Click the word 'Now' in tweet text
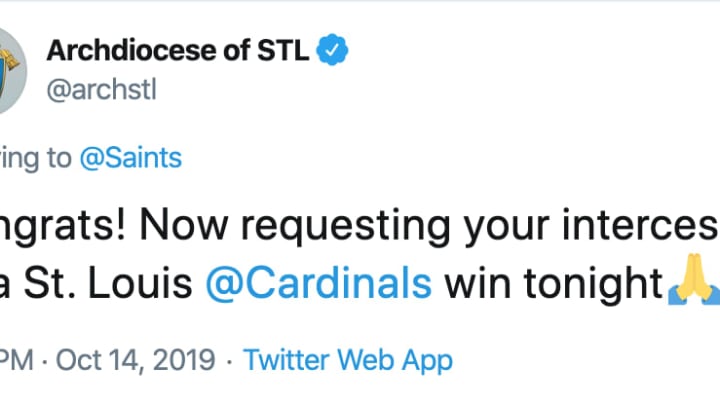 (x=184, y=225)
